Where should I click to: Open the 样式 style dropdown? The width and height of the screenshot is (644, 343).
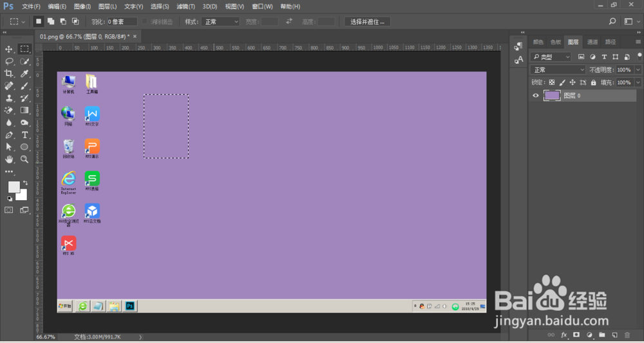pyautogui.click(x=220, y=22)
